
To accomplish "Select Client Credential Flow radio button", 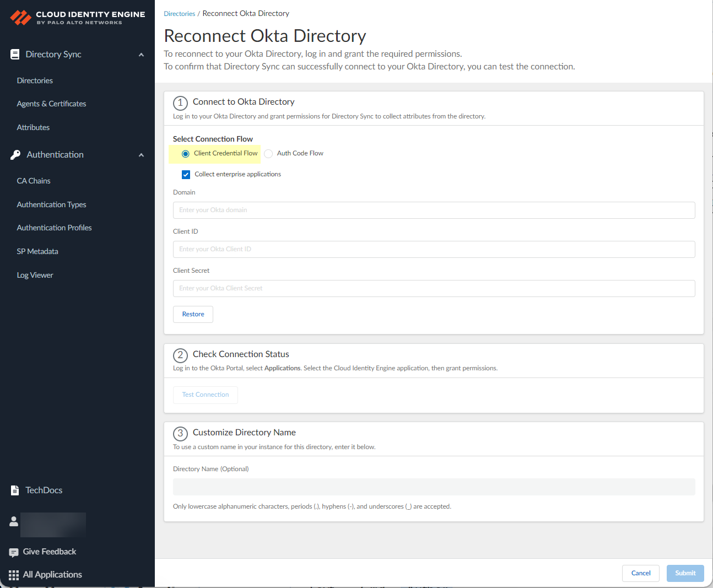I will coord(186,154).
